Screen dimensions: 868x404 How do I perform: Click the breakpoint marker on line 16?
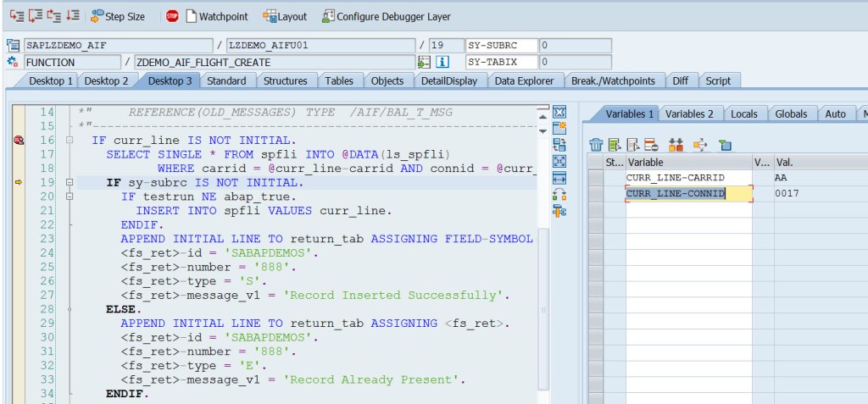[19, 141]
